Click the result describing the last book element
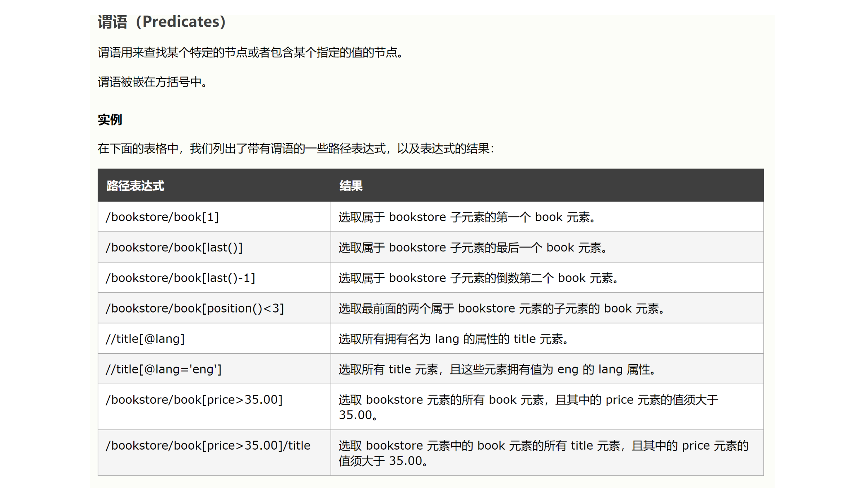Image resolution: width=868 pixels, height=490 pixels. point(473,248)
